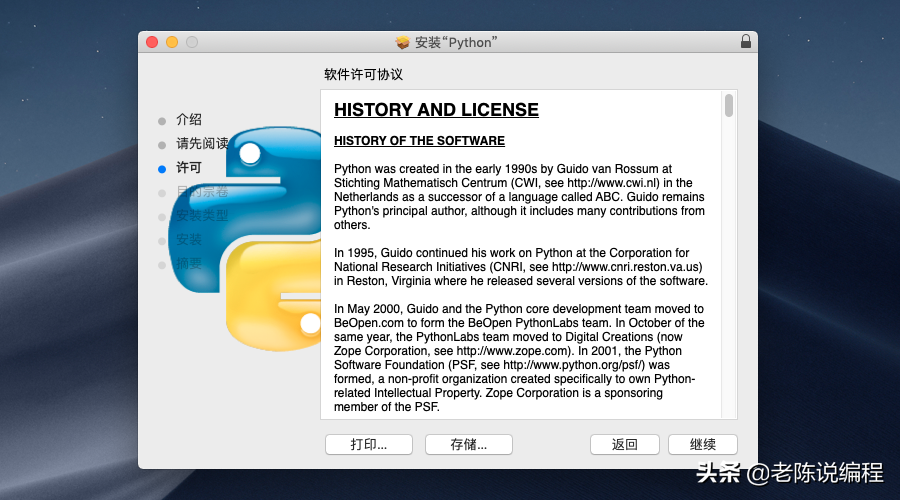Select the 介绍 step in sidebar

tap(189, 119)
